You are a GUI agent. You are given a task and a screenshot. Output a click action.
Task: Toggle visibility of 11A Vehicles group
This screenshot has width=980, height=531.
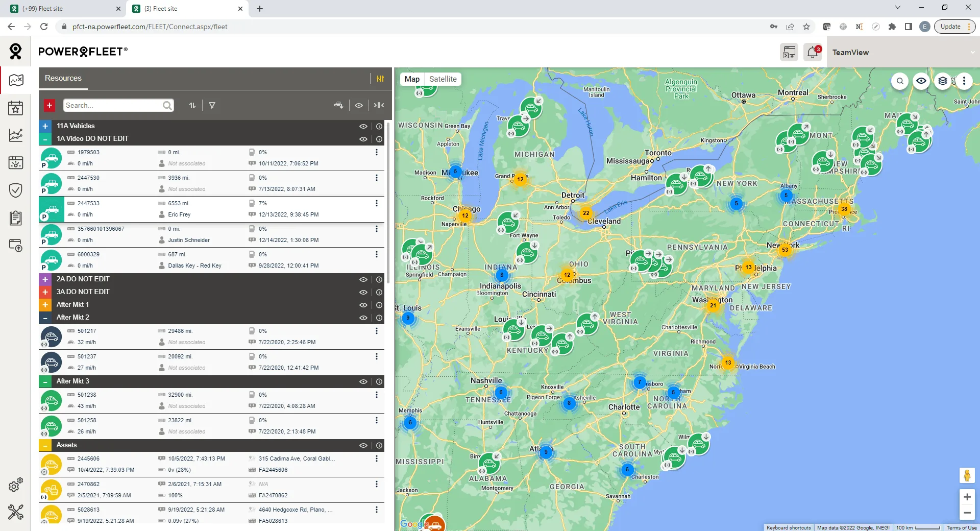(x=363, y=126)
